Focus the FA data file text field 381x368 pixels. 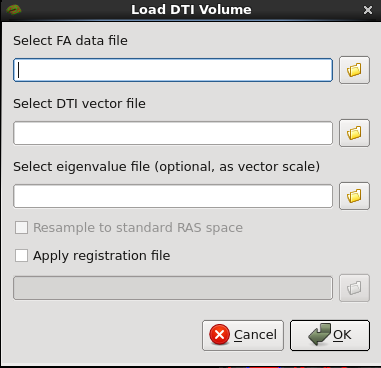coord(173,70)
